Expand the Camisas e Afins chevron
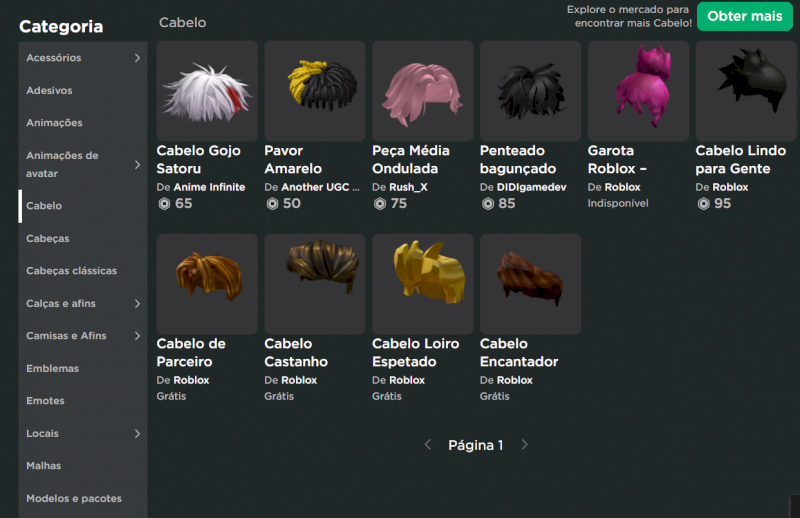 coord(137,336)
